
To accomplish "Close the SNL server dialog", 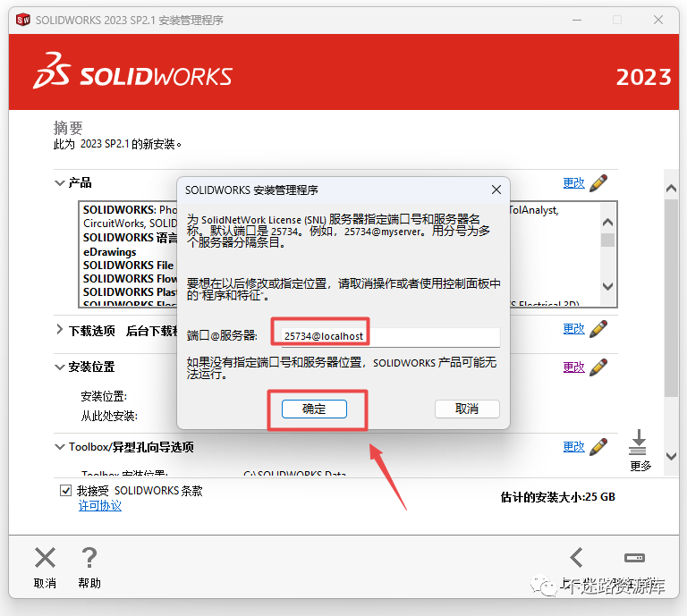I will click(x=496, y=190).
